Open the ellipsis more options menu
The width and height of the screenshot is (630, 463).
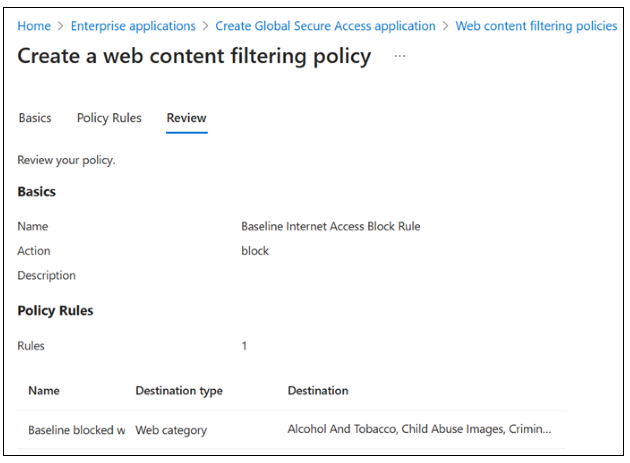click(400, 56)
